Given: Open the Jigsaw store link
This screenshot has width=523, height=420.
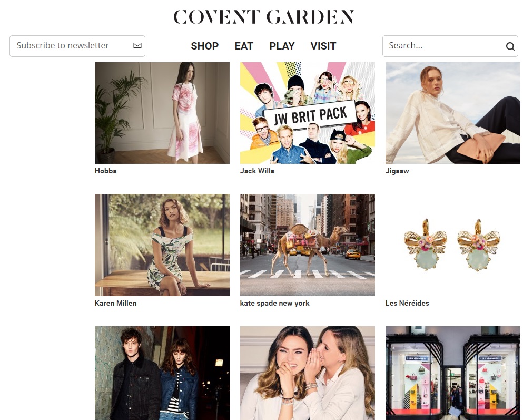Looking at the screenshot, I should point(397,171).
